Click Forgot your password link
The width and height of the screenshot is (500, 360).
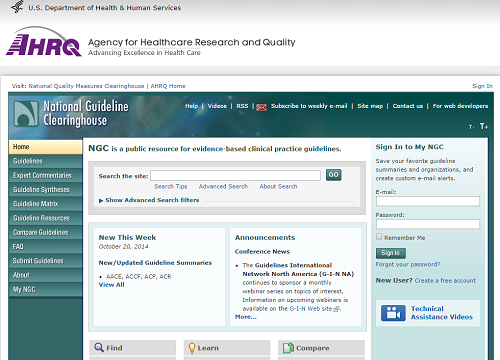408,264
